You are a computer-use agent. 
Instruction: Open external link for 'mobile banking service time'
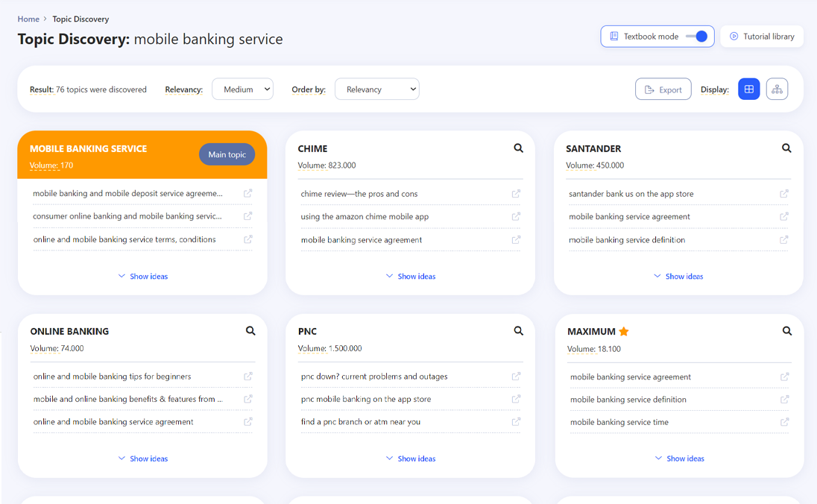784,422
